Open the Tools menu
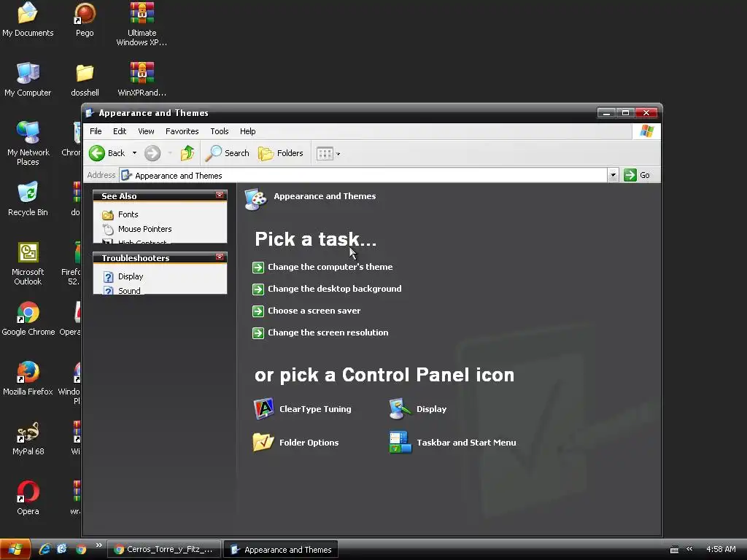Image resolution: width=747 pixels, height=560 pixels. pyautogui.click(x=220, y=131)
